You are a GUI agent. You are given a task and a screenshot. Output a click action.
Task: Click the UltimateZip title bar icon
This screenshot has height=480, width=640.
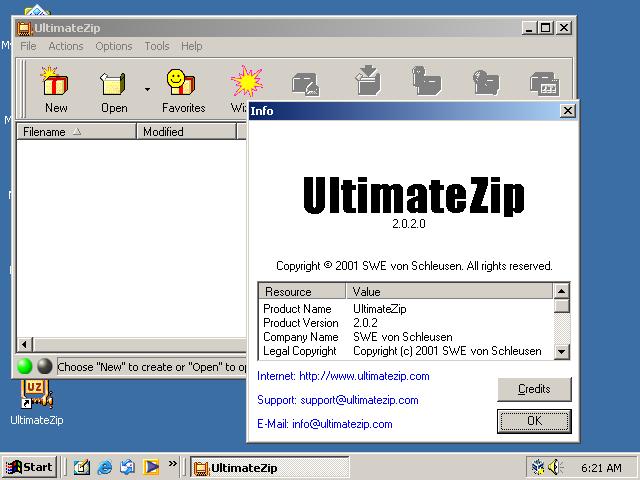click(24, 28)
